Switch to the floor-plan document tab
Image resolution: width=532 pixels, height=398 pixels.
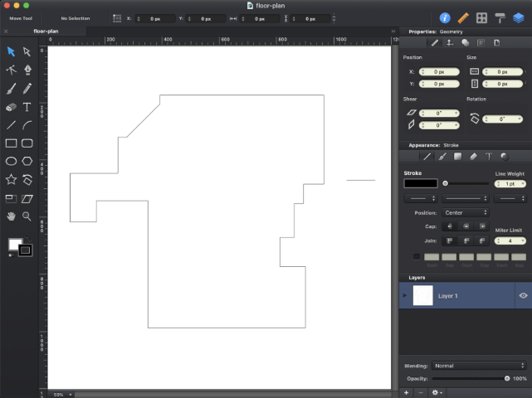(46, 31)
